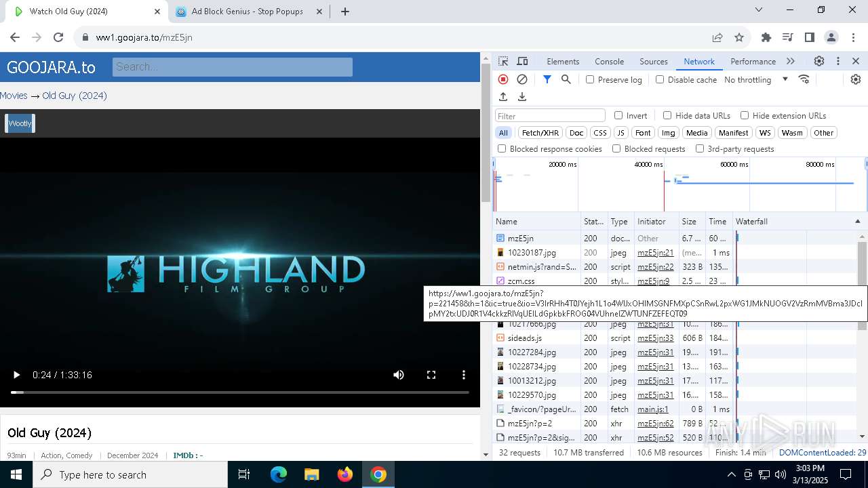Open Chrome side panel icon
Screen dimensions: 868x488
(810, 37)
